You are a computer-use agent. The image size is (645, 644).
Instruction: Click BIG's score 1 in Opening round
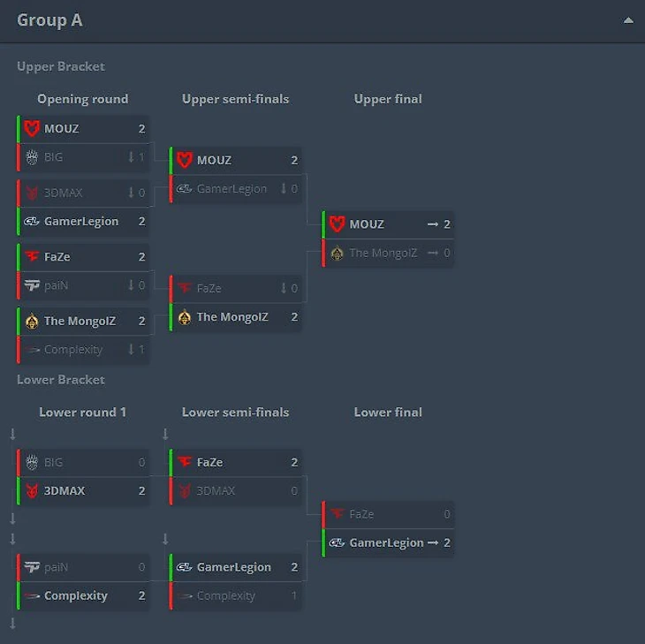click(x=141, y=157)
